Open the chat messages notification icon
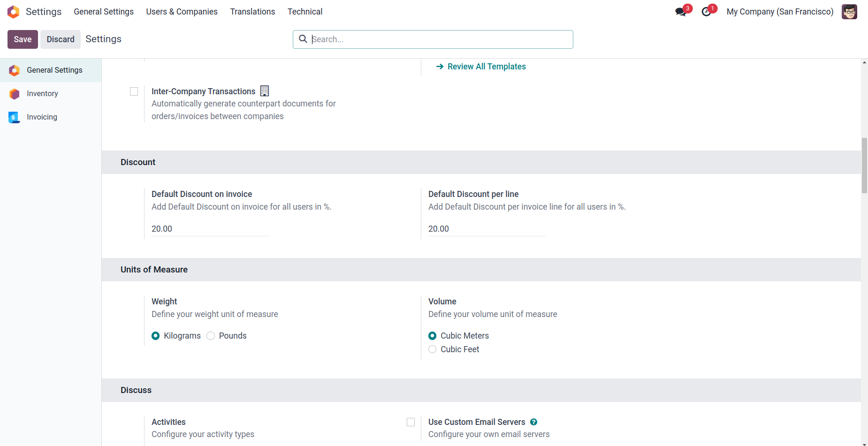The image size is (868, 446). coord(680,12)
